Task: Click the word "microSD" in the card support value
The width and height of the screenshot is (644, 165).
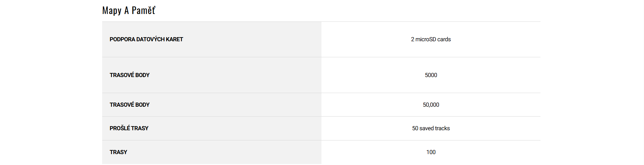Action: [x=425, y=40]
